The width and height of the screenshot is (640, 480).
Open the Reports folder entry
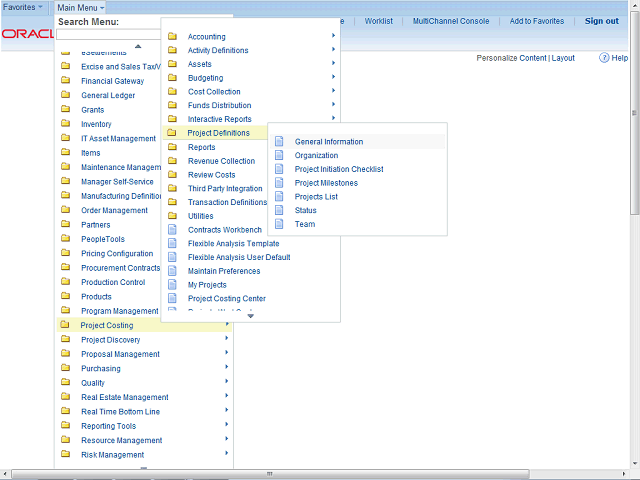[201, 147]
